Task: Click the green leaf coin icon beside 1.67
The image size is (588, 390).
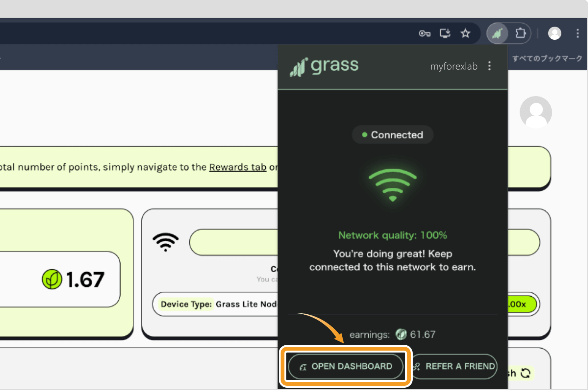Action: [52, 279]
